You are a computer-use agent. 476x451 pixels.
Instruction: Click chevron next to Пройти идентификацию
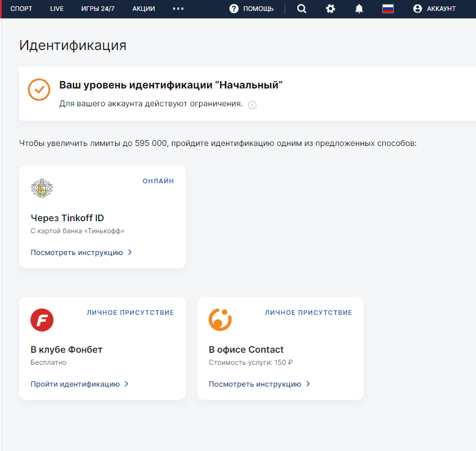tap(126, 384)
